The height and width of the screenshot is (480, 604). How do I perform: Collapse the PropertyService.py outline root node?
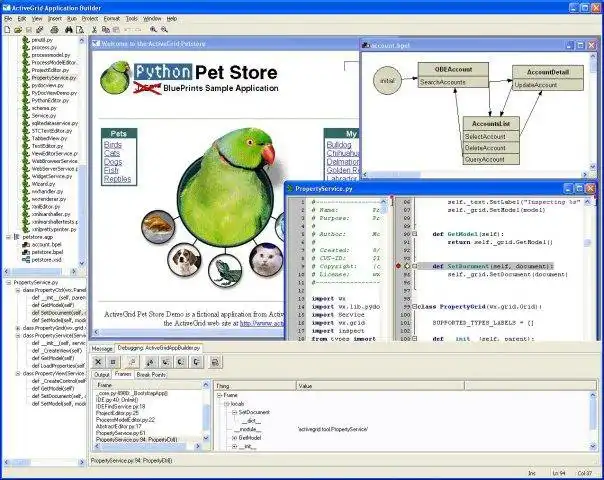point(8,282)
